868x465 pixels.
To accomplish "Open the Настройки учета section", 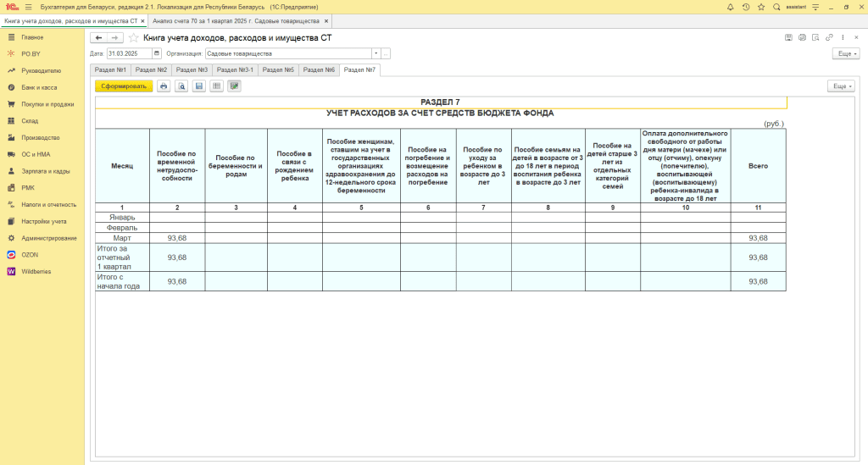I will pyautogui.click(x=42, y=221).
